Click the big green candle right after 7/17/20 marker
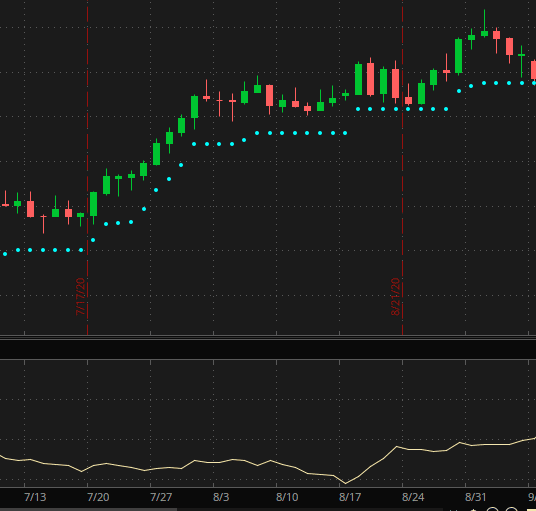This screenshot has height=511, width=536. pos(93,204)
